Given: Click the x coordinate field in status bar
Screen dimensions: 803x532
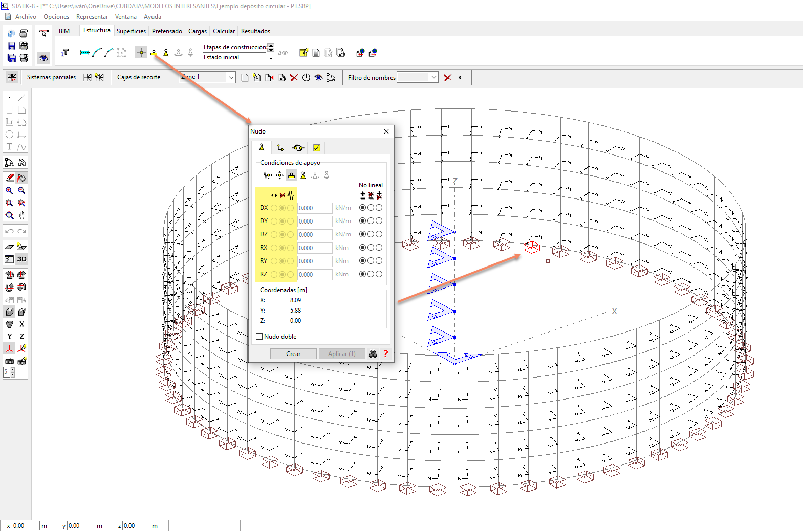Looking at the screenshot, I should tap(26, 526).
